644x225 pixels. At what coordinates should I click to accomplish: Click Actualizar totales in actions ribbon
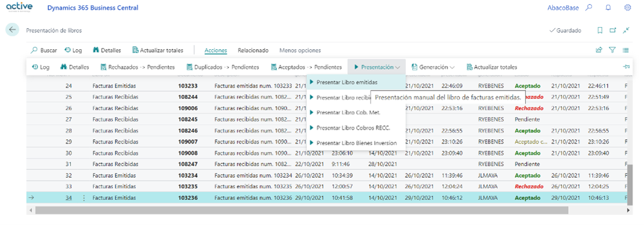click(x=491, y=67)
